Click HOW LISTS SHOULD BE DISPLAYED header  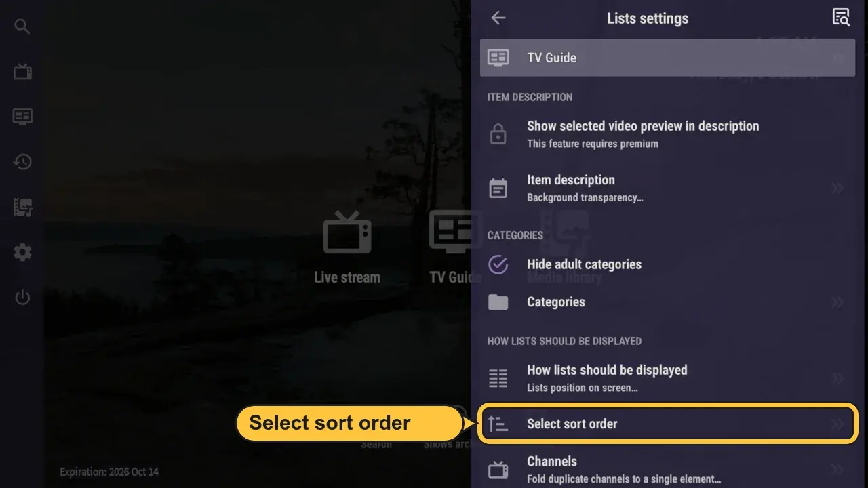coord(564,341)
